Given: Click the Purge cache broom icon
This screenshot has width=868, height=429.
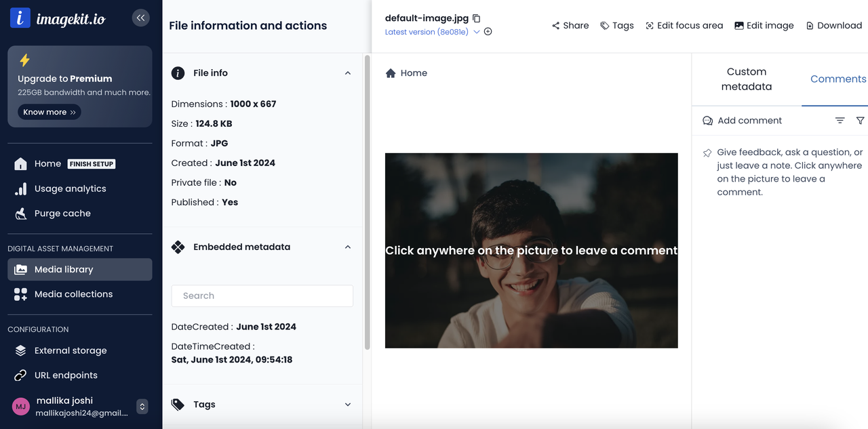Looking at the screenshot, I should 21,213.
